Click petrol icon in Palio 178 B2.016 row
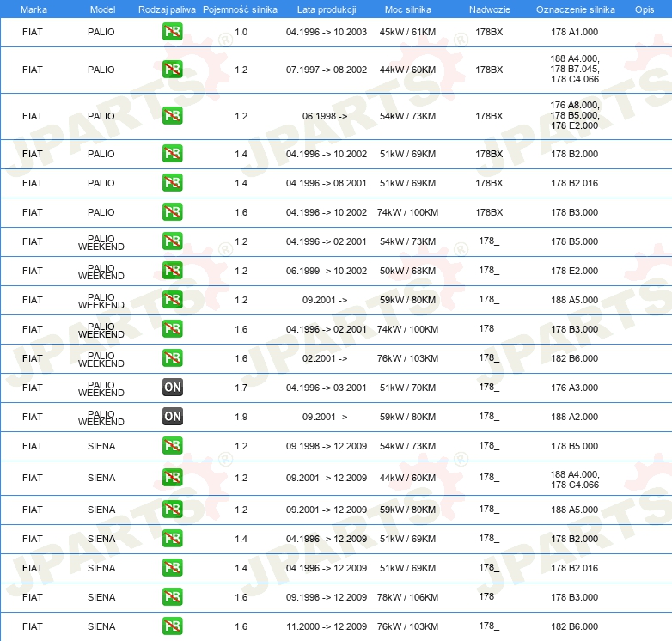672x641 pixels. click(x=172, y=182)
